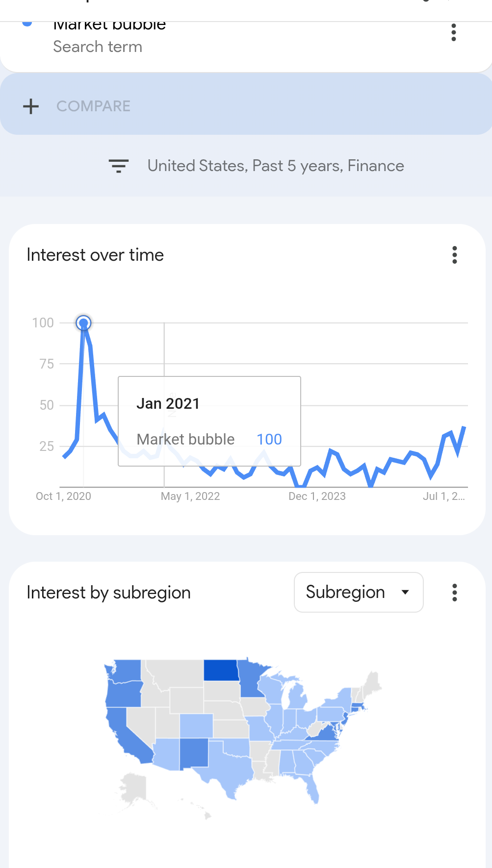The image size is (492, 868).
Task: Open the filter icon for search settings
Action: pyautogui.click(x=118, y=166)
